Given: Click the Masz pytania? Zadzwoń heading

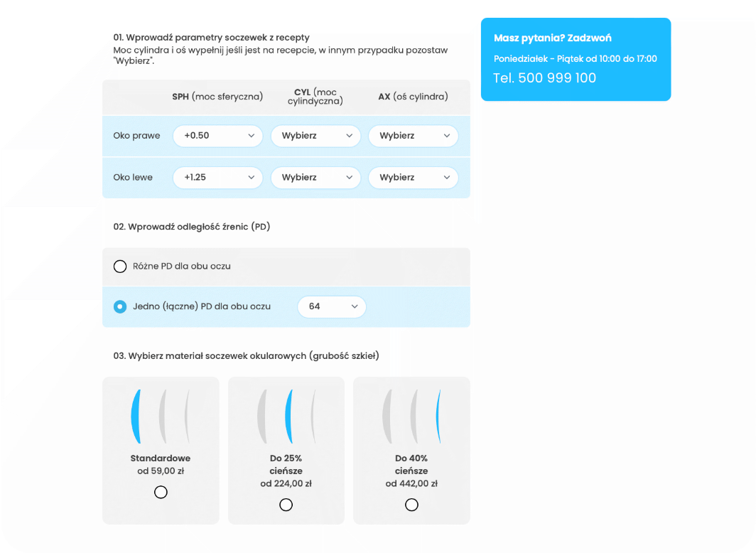Looking at the screenshot, I should [553, 38].
